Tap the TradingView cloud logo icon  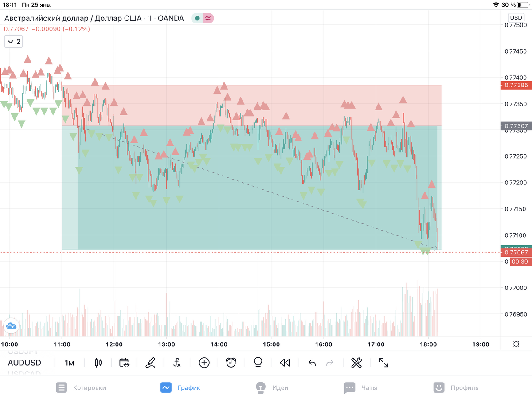tap(11, 326)
